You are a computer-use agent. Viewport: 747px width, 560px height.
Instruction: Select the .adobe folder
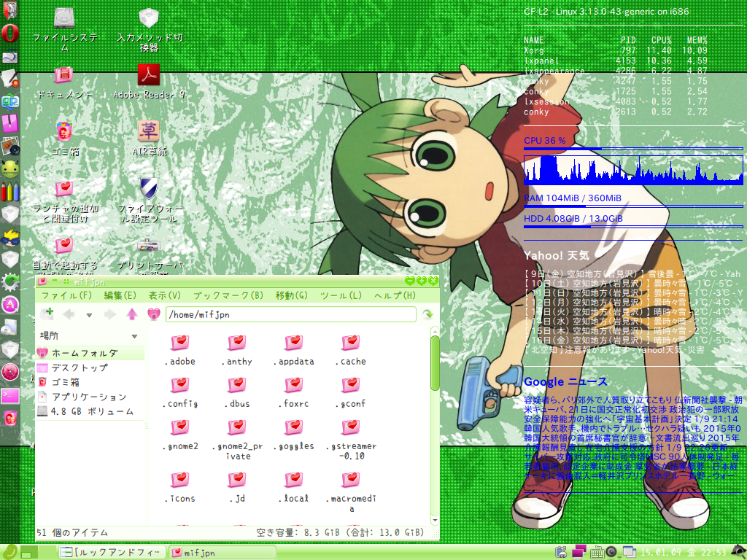tap(180, 350)
